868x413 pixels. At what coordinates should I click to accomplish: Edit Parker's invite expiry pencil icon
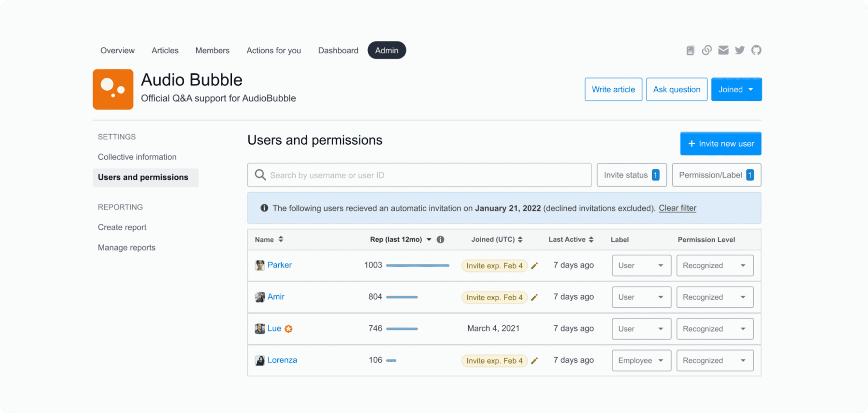point(534,265)
